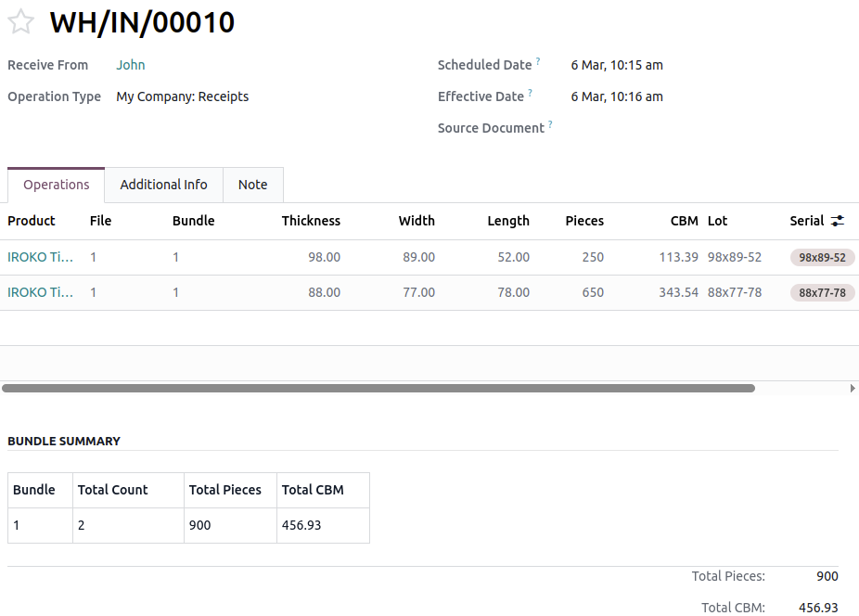Click Bundle value 1 in first row
Image resolution: width=859 pixels, height=616 pixels.
pos(175,257)
